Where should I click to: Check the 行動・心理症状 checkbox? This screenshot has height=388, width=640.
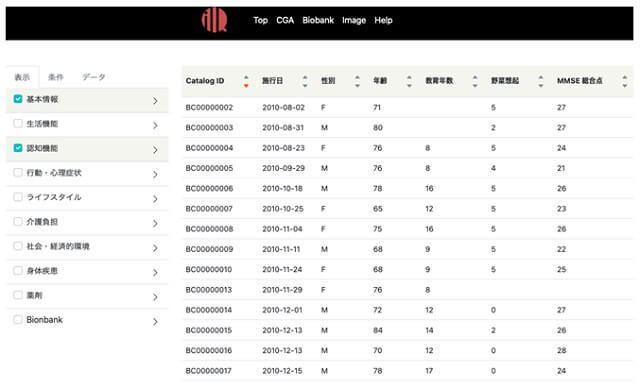click(x=18, y=172)
